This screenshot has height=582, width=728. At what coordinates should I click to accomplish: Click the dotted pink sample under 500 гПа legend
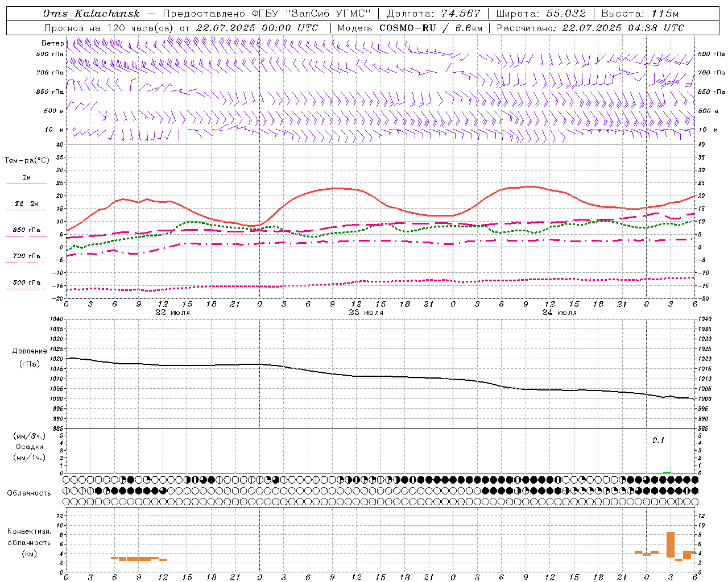[x=25, y=289]
